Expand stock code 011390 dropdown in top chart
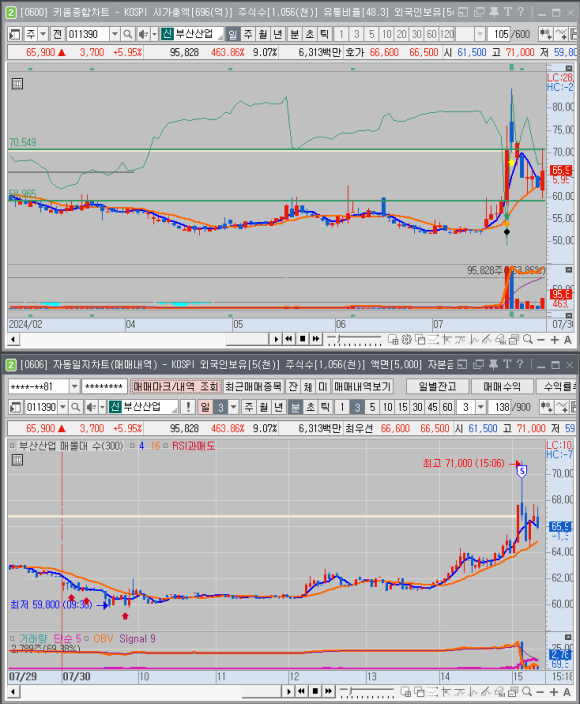The height and width of the screenshot is (704, 580). (115, 34)
